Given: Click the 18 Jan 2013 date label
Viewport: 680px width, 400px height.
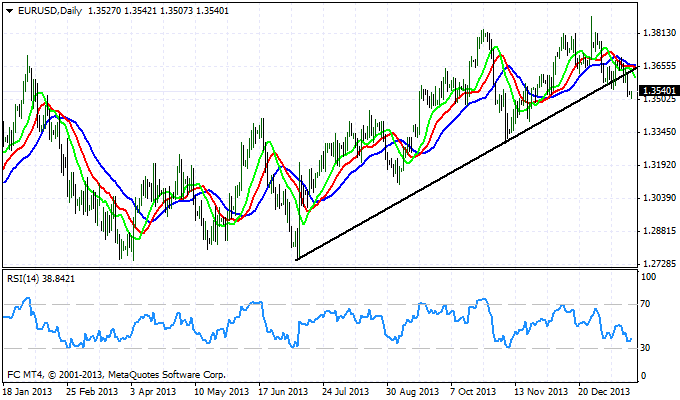Looking at the screenshot, I should (x=28, y=392).
